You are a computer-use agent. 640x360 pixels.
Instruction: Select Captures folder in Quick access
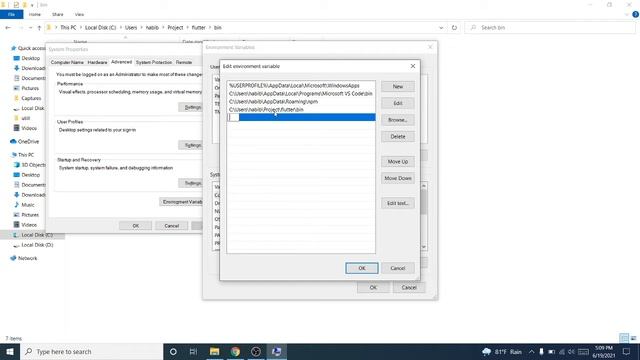tap(31, 98)
